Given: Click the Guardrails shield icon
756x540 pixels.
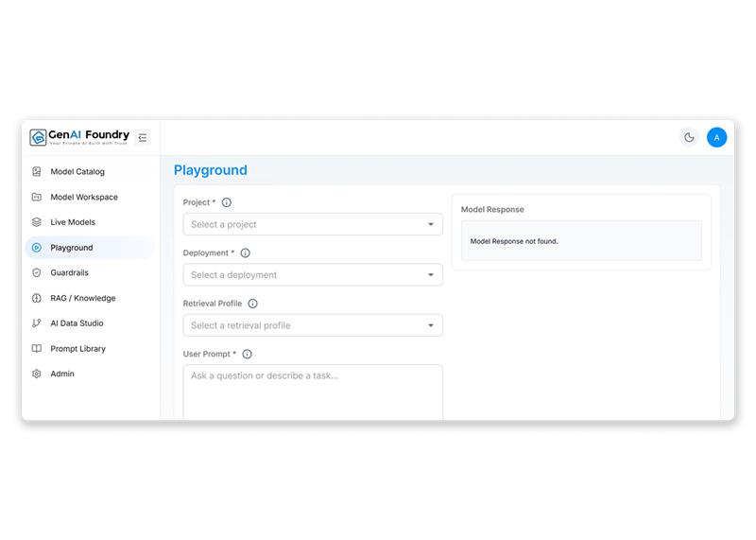Looking at the screenshot, I should coord(37,272).
